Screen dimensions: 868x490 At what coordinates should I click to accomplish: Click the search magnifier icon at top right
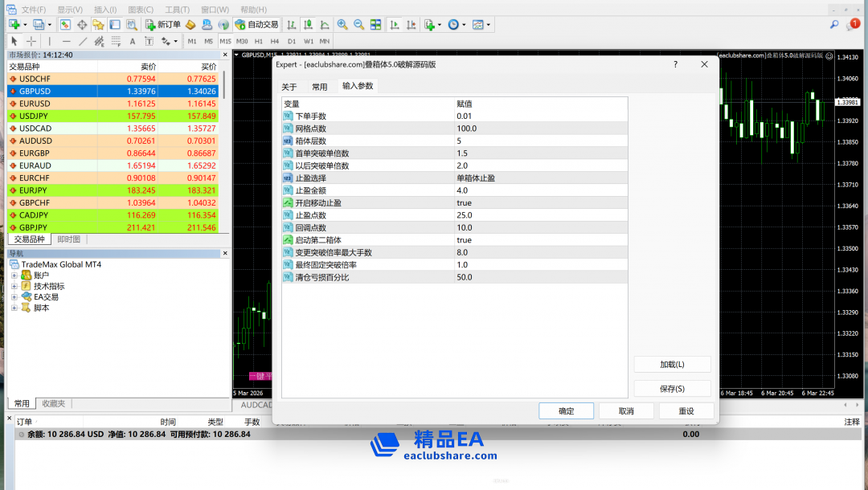click(x=834, y=25)
